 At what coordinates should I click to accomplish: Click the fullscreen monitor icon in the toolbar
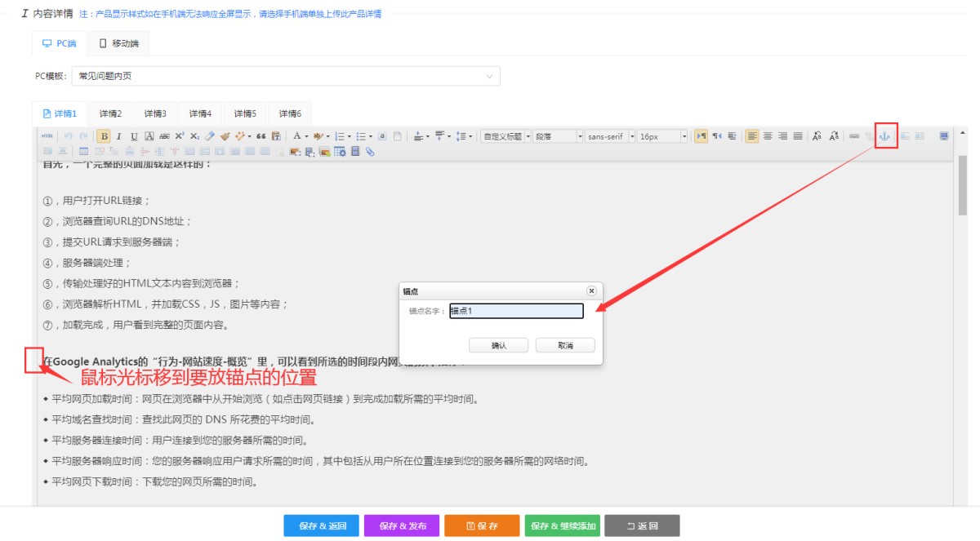point(944,136)
